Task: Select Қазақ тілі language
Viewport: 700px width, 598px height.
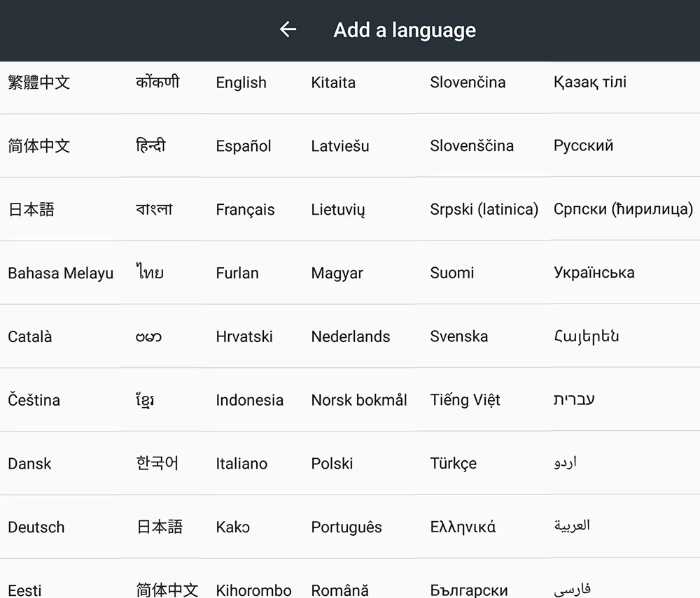Action: click(589, 82)
